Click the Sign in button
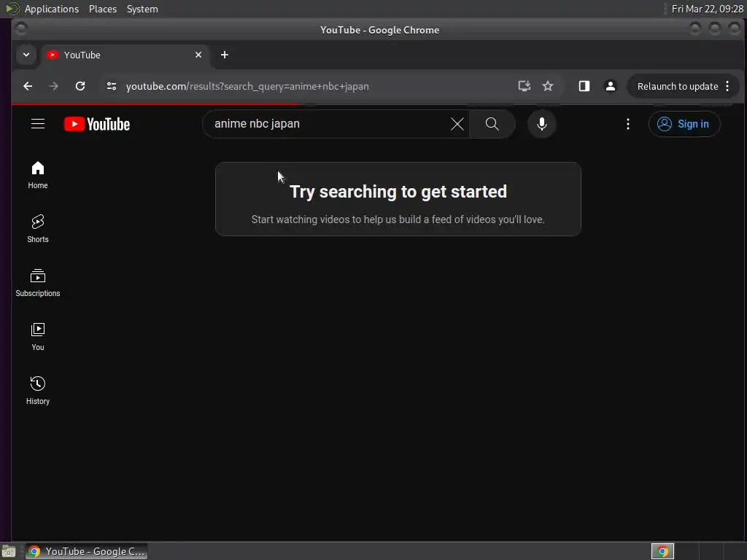The height and width of the screenshot is (560, 747). [684, 124]
